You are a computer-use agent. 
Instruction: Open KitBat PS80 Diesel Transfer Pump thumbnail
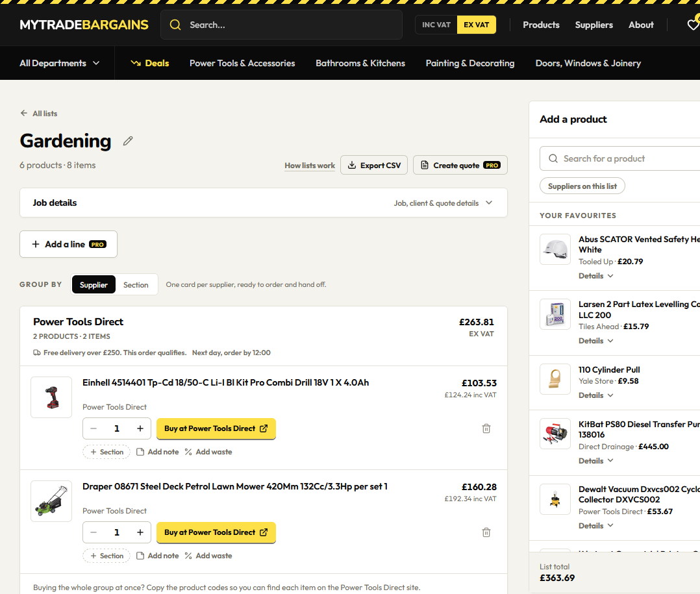(555, 434)
